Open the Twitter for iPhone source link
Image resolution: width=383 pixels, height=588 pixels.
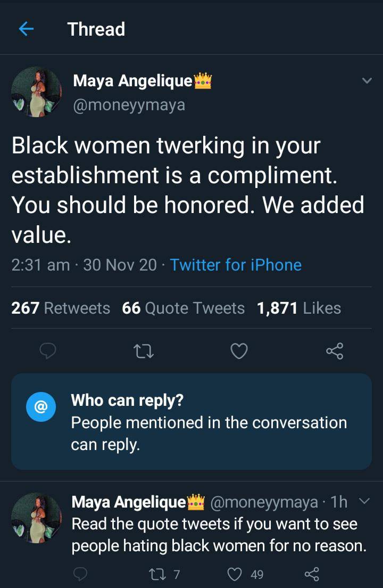coord(236,265)
